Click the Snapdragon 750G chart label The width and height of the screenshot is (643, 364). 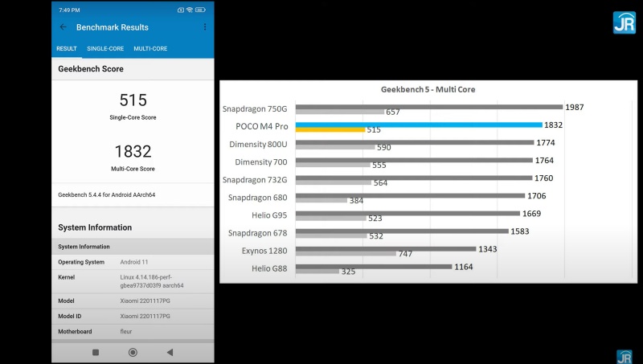(257, 108)
